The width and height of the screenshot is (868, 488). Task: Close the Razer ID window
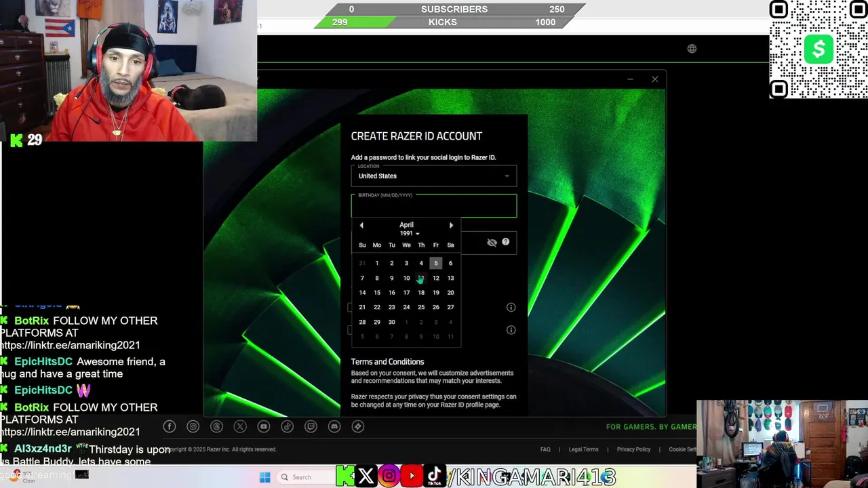coord(655,79)
